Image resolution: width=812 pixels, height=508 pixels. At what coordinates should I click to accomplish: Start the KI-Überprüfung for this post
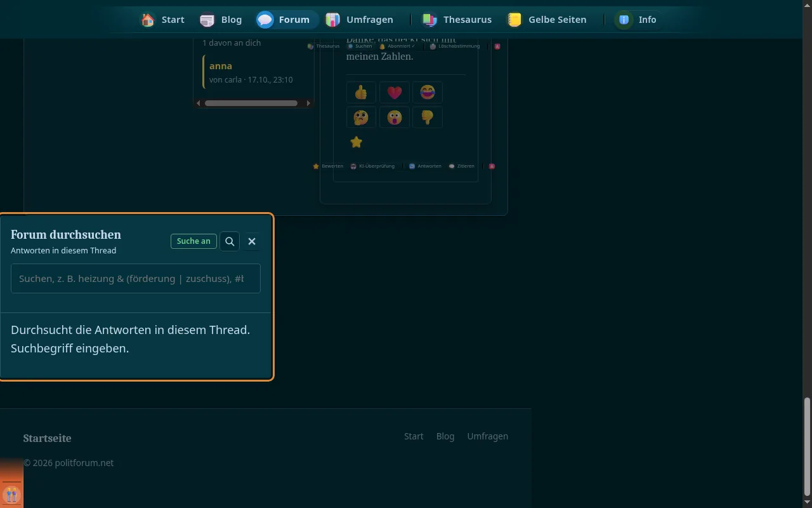click(x=372, y=166)
